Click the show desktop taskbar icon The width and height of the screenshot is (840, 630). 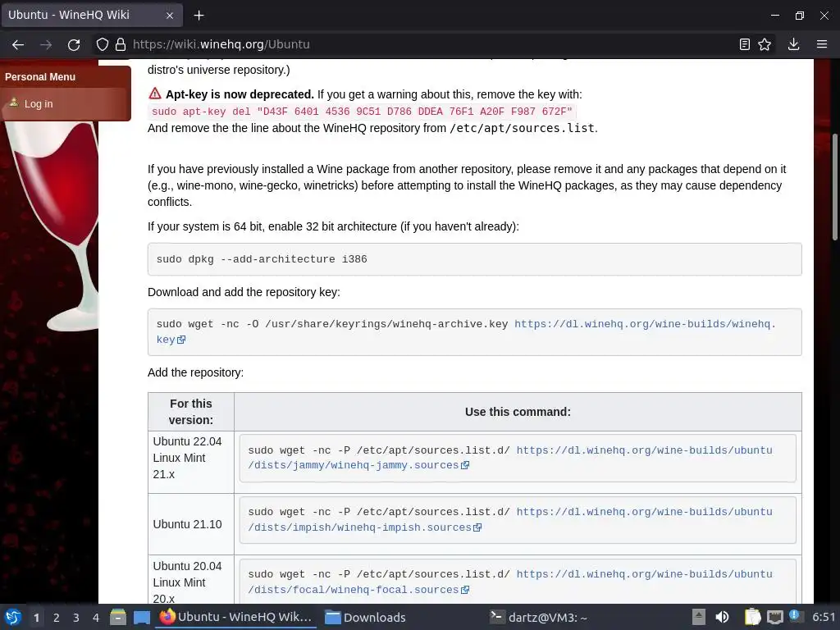[x=141, y=617]
